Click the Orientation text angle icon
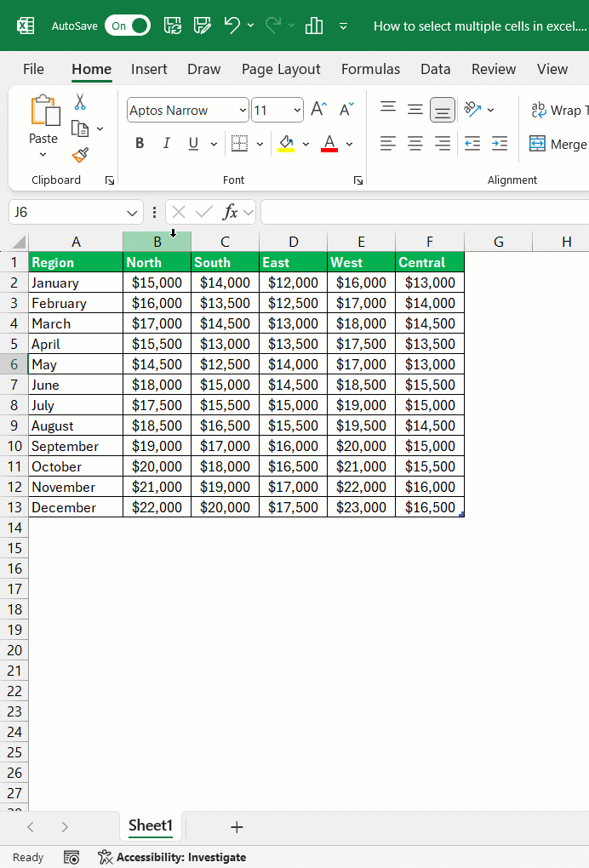This screenshot has height=868, width=589. [x=472, y=109]
